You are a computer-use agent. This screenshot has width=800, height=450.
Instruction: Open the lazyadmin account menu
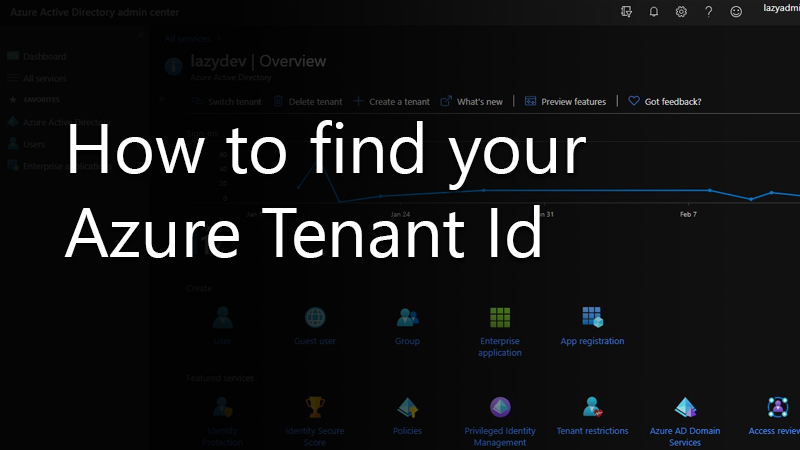781,8
